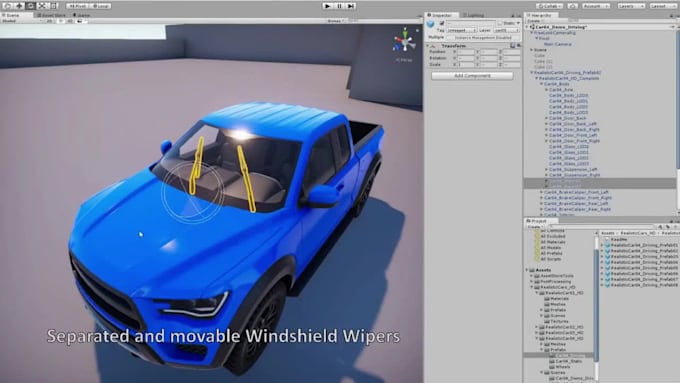
Task: Select the Hand tool in toolbar
Action: (8, 6)
